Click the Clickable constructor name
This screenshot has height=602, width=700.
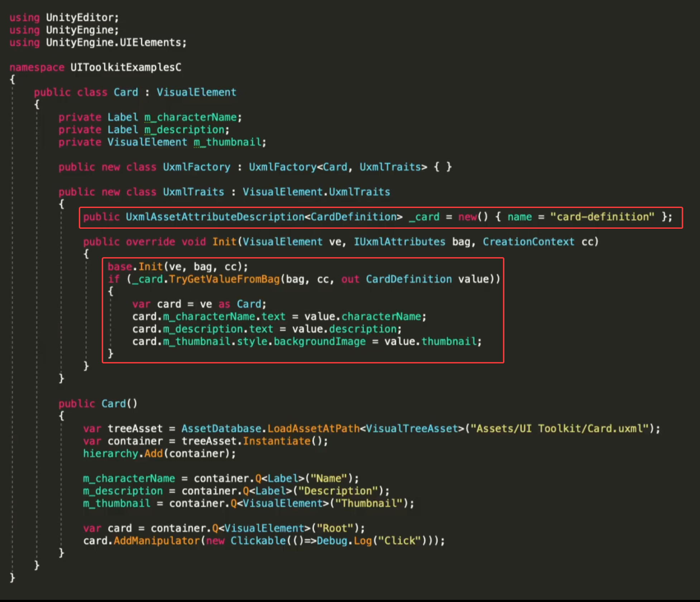(x=258, y=541)
